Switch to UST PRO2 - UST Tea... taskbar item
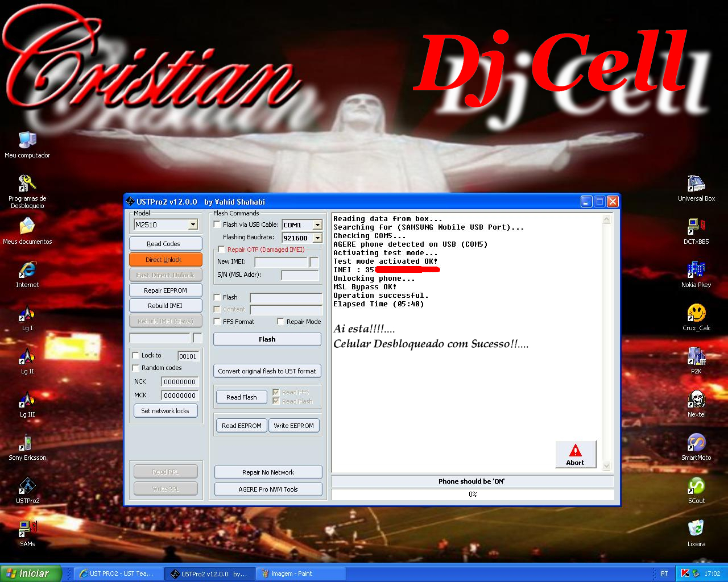728x582 pixels. (x=119, y=573)
